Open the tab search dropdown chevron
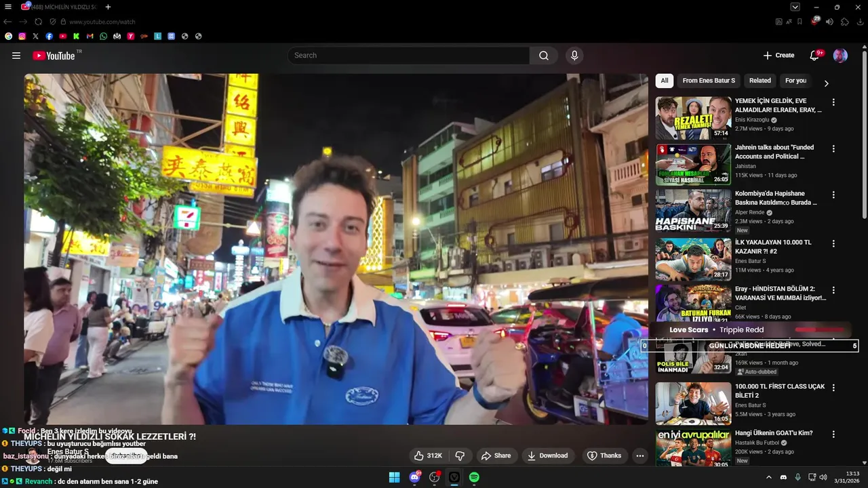This screenshot has height=488, width=868. click(x=795, y=7)
